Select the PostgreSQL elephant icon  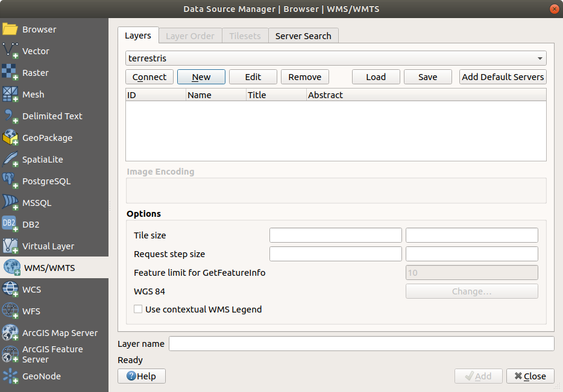coord(11,181)
